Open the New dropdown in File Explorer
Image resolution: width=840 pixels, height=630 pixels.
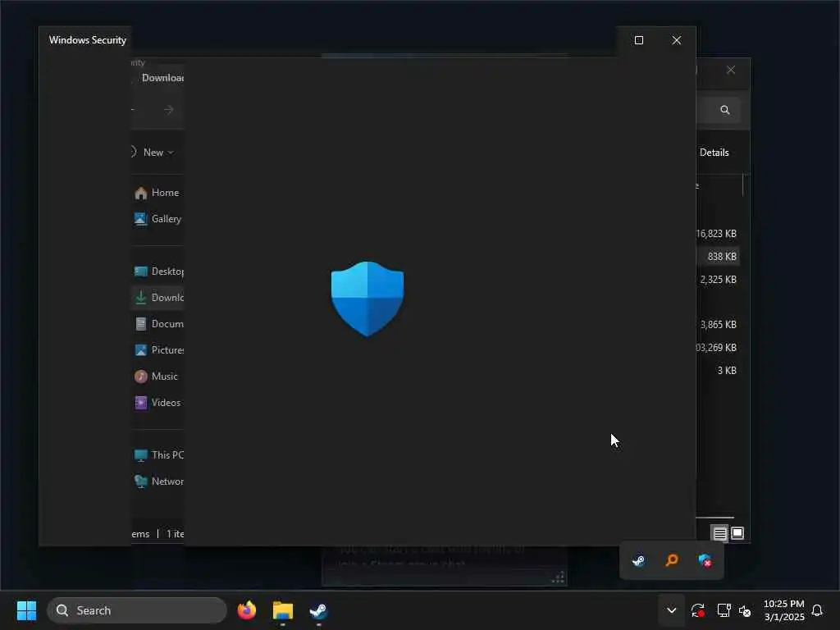point(158,152)
